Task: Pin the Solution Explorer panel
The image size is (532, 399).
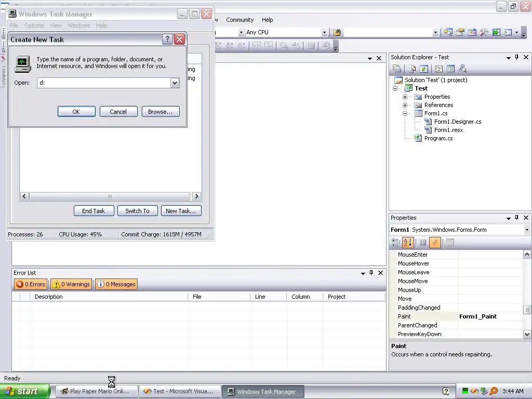Action: 517,57
